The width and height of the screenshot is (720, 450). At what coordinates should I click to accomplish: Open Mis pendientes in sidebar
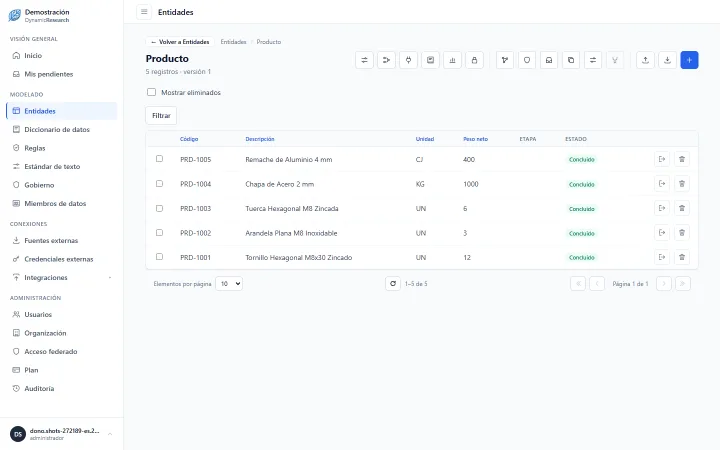coord(62,74)
